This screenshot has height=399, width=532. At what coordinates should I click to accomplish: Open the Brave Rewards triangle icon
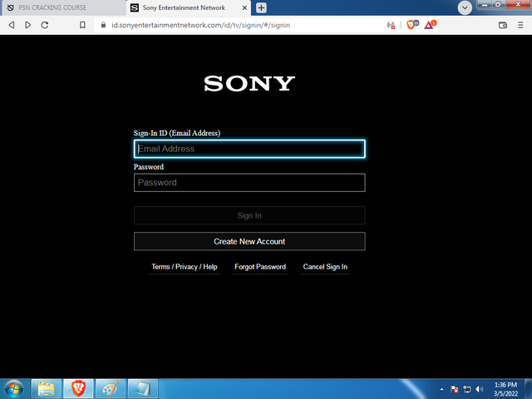point(430,25)
